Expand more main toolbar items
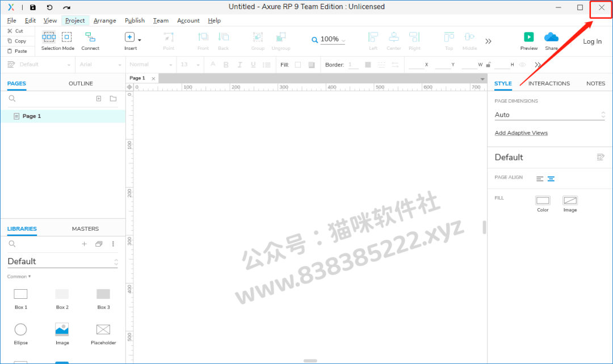The image size is (613, 364). (488, 41)
